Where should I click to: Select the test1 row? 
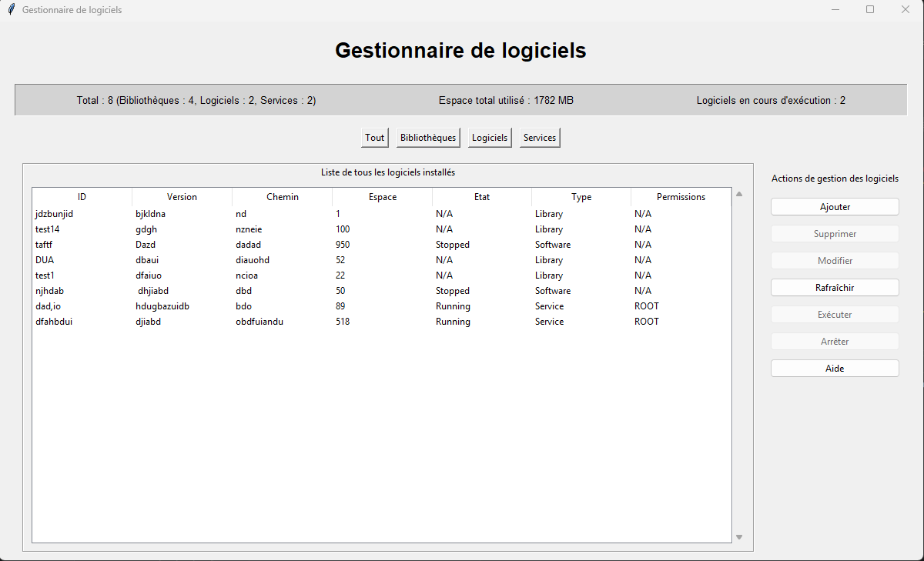point(382,275)
